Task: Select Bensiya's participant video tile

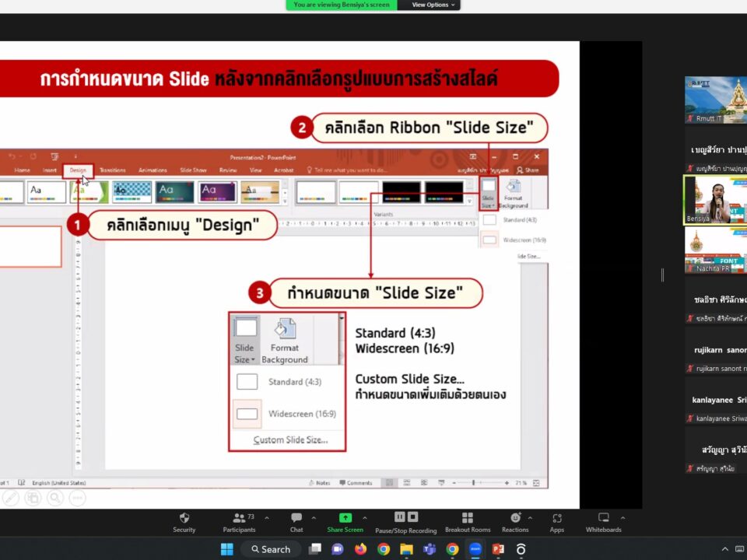Action: click(x=716, y=200)
